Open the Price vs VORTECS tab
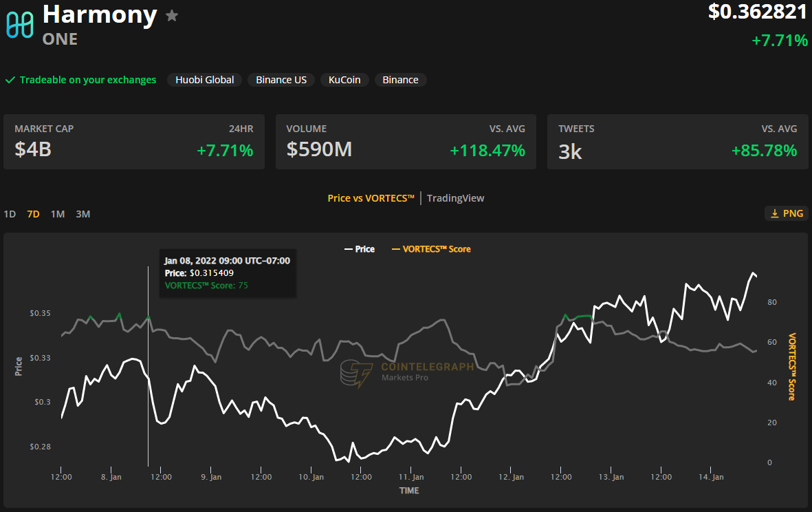 click(x=371, y=198)
